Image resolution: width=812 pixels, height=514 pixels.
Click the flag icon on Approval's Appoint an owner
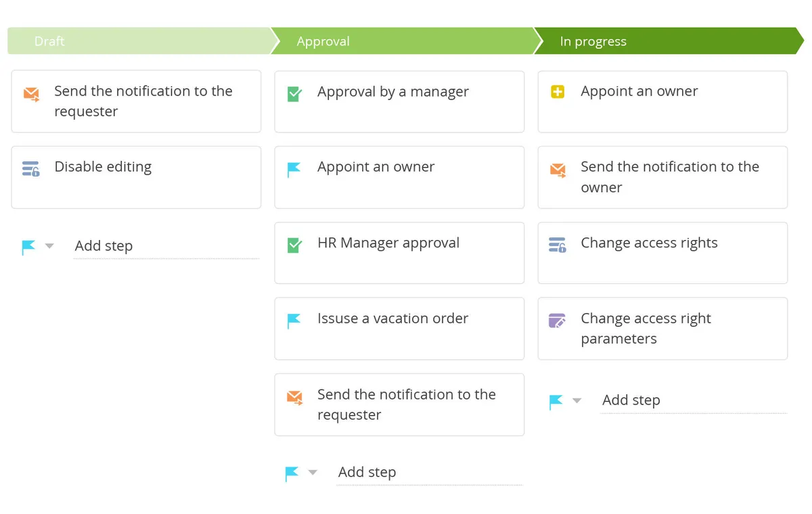pos(294,170)
